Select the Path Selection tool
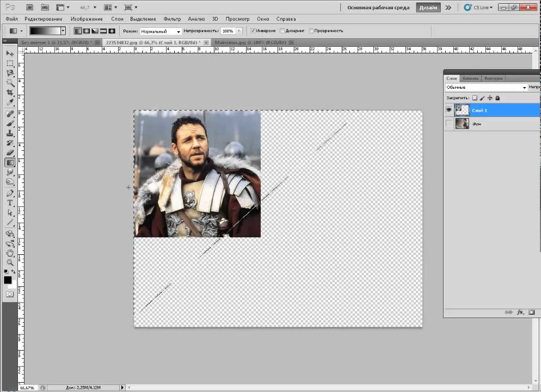The image size is (541, 392). (10, 212)
